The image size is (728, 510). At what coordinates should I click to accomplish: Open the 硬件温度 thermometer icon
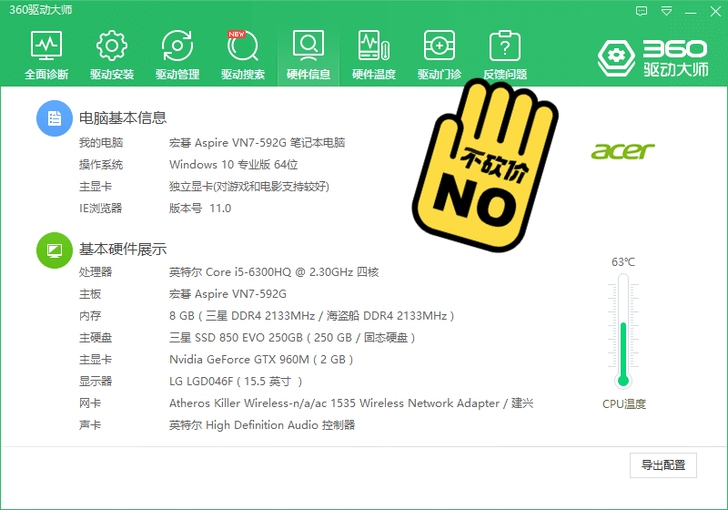(374, 46)
